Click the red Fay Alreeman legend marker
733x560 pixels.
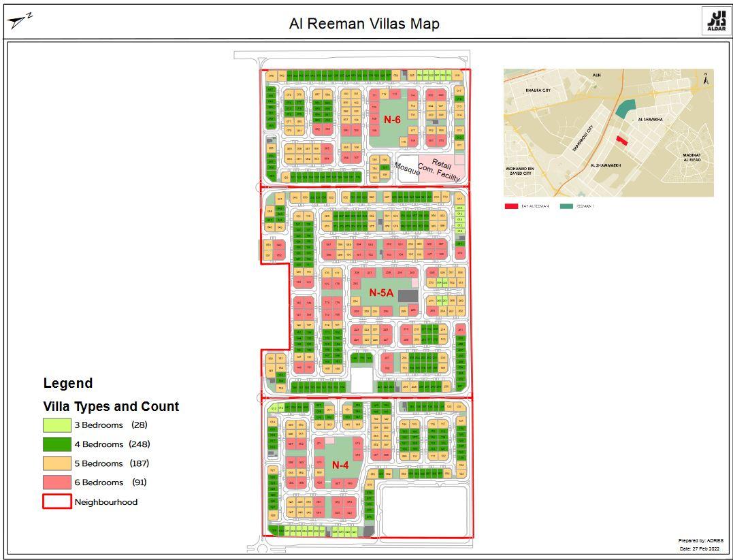pos(511,206)
